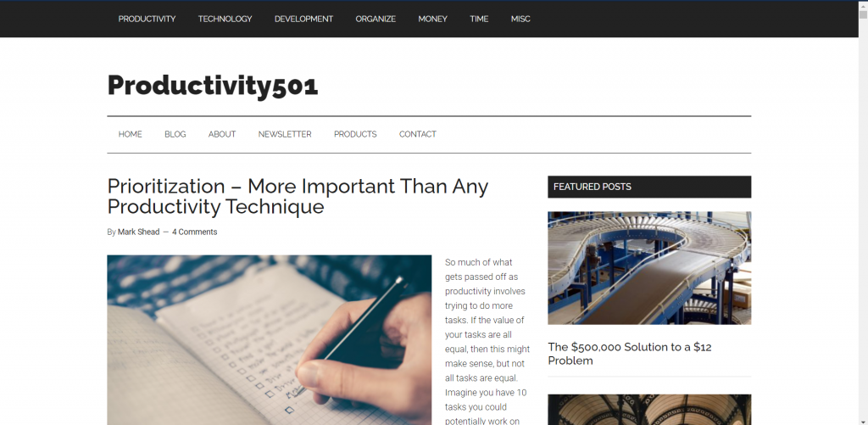
Task: Go to the Home page
Action: pos(130,134)
